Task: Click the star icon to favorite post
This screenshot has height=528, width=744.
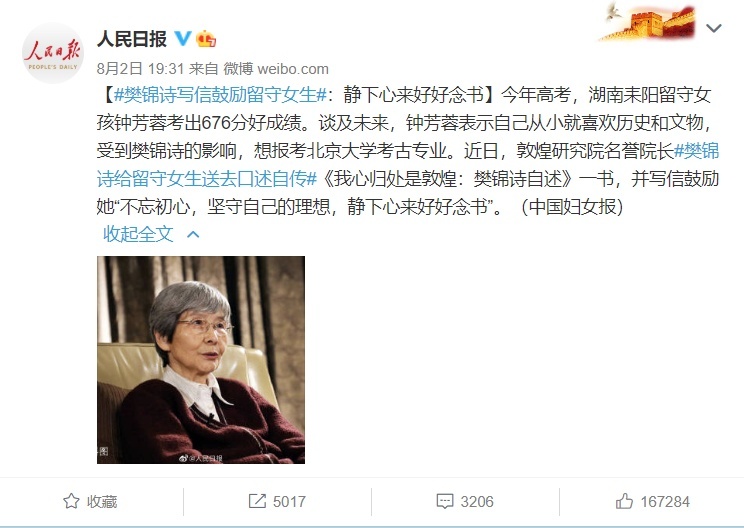Action: [71, 501]
